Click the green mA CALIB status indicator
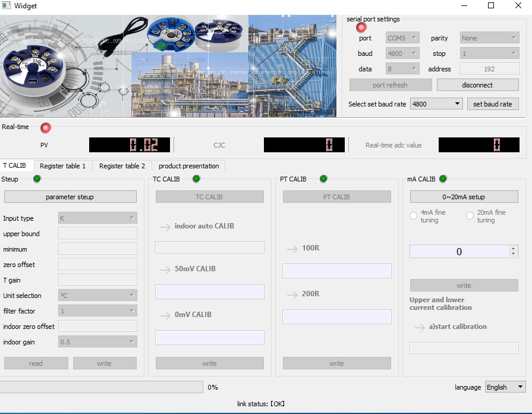 (443, 178)
